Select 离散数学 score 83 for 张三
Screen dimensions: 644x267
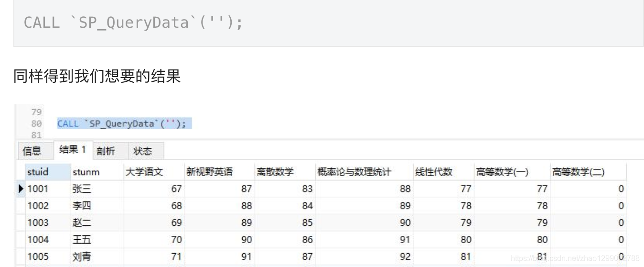[285, 189]
